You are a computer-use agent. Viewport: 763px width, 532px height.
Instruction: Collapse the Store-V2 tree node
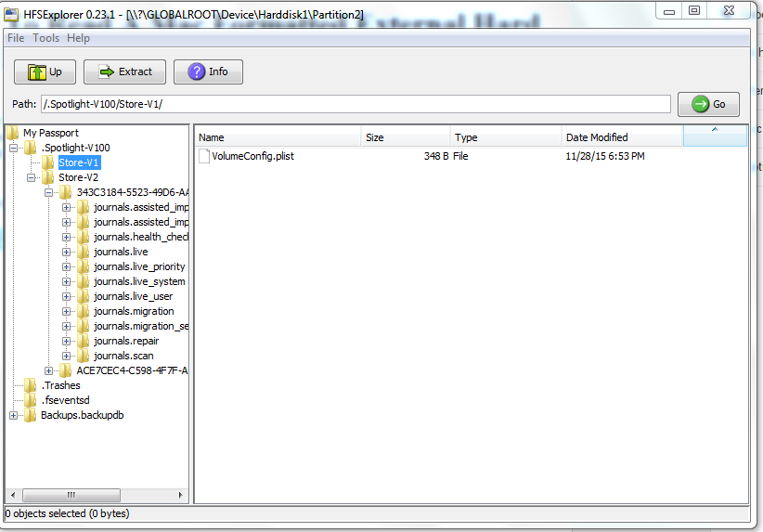[32, 177]
